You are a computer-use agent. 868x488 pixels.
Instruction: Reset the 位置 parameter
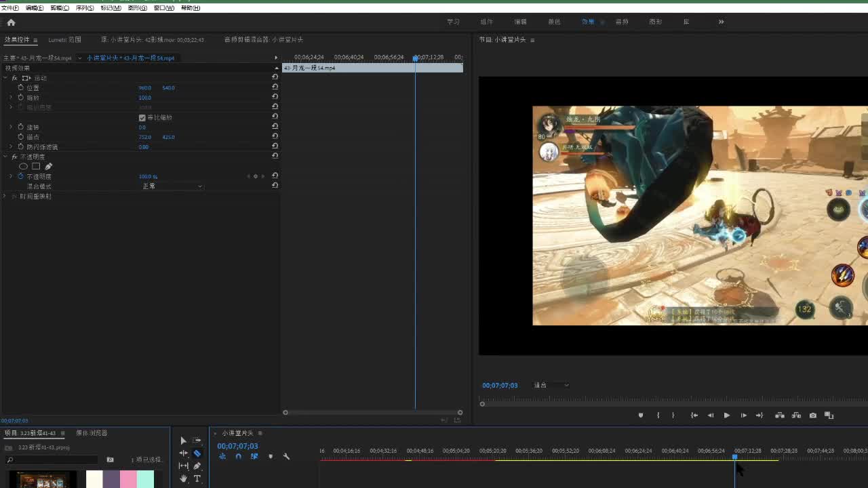coord(275,87)
